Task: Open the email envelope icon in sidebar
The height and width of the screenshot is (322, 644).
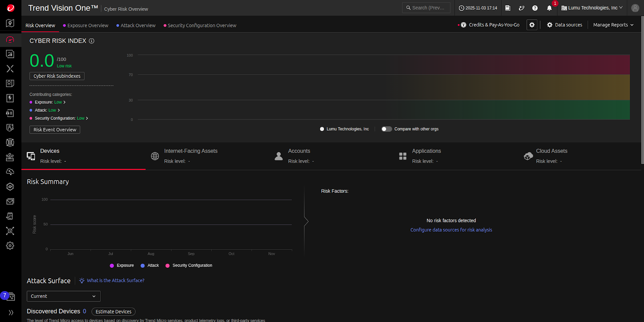Action: click(10, 201)
